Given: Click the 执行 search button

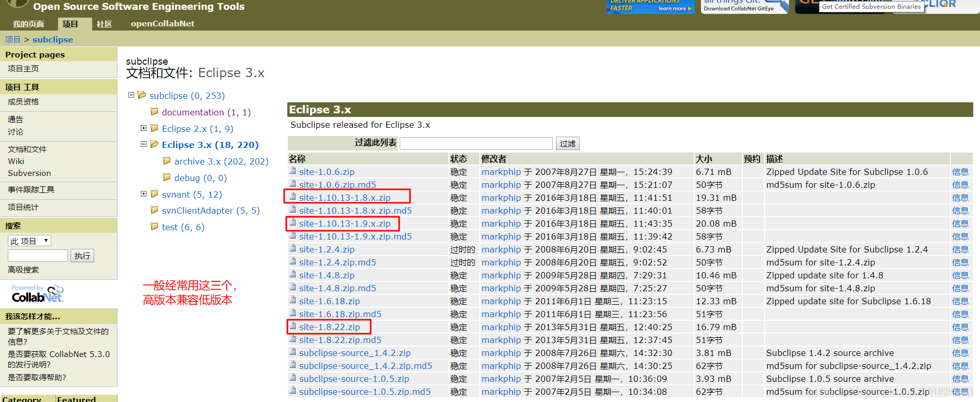Looking at the screenshot, I should coord(82,256).
